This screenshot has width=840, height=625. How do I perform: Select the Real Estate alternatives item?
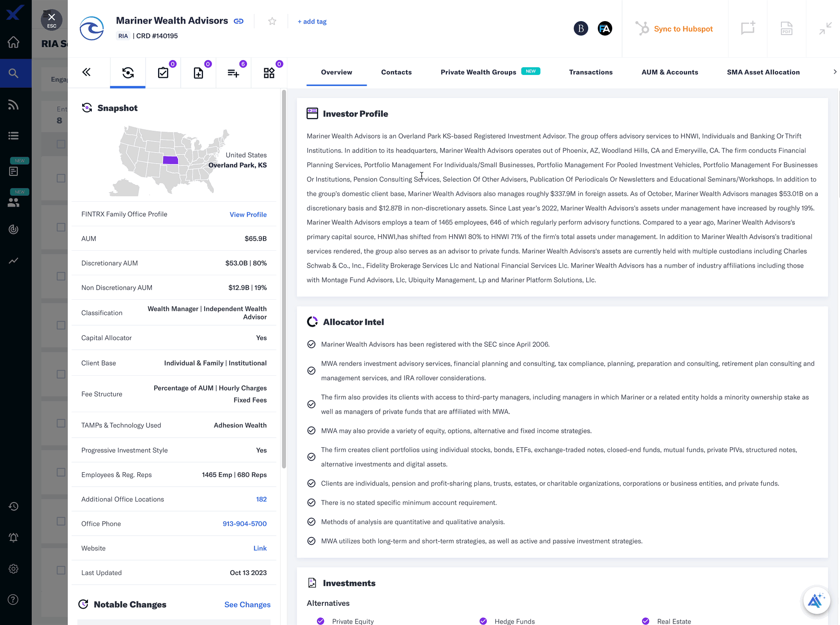pos(674,621)
